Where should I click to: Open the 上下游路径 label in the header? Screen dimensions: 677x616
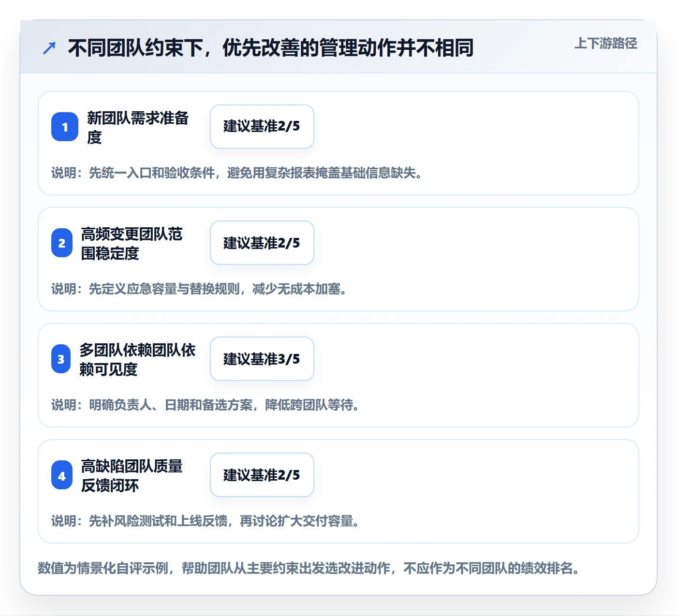click(606, 44)
